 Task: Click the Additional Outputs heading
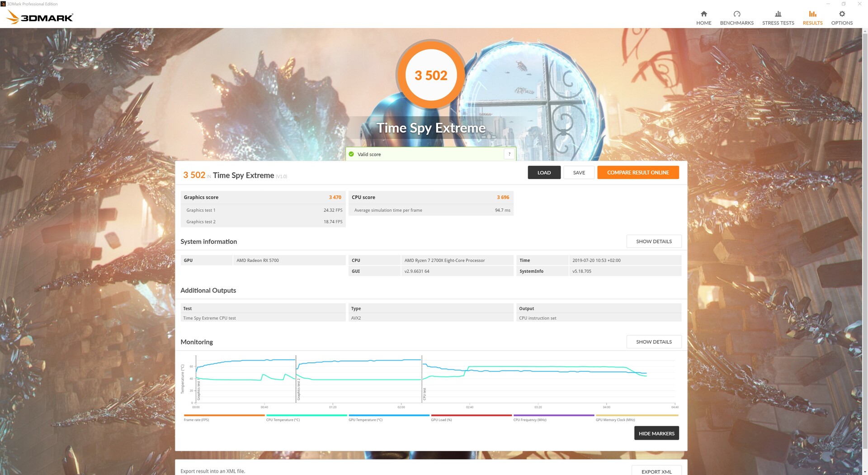[x=208, y=290]
